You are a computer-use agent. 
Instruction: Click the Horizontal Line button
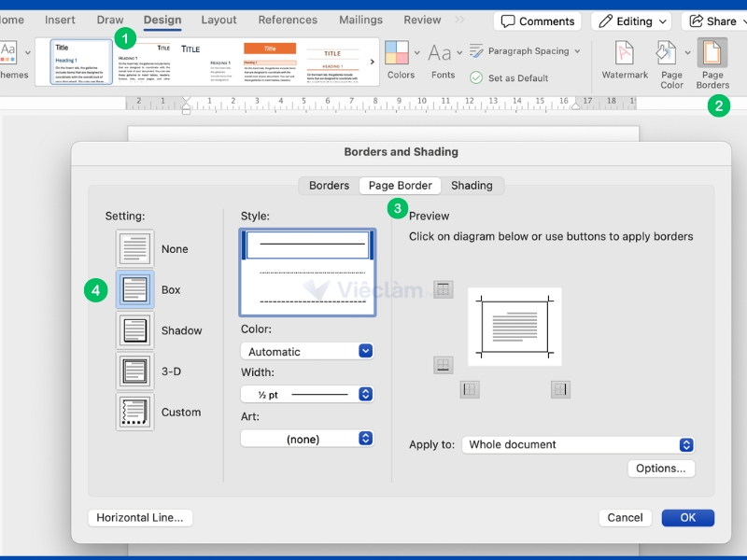[x=140, y=517]
